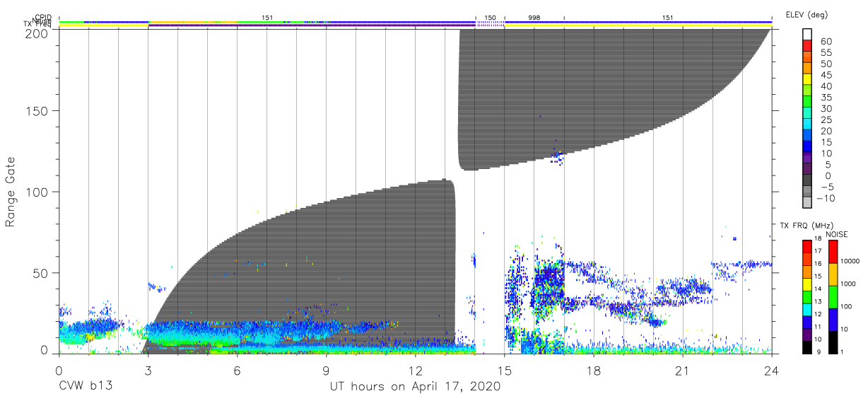Click the '150' tick on Range Gate axis
The height and width of the screenshot is (401, 868).
pyautogui.click(x=36, y=111)
